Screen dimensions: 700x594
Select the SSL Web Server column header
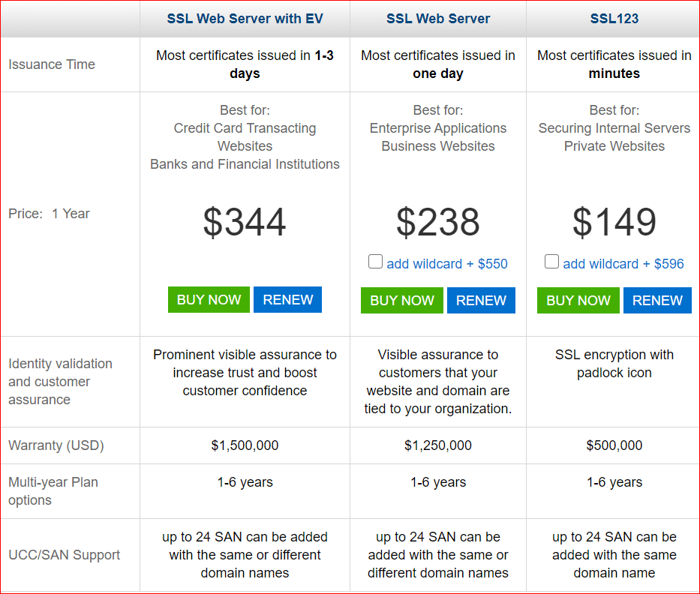pyautogui.click(x=438, y=19)
